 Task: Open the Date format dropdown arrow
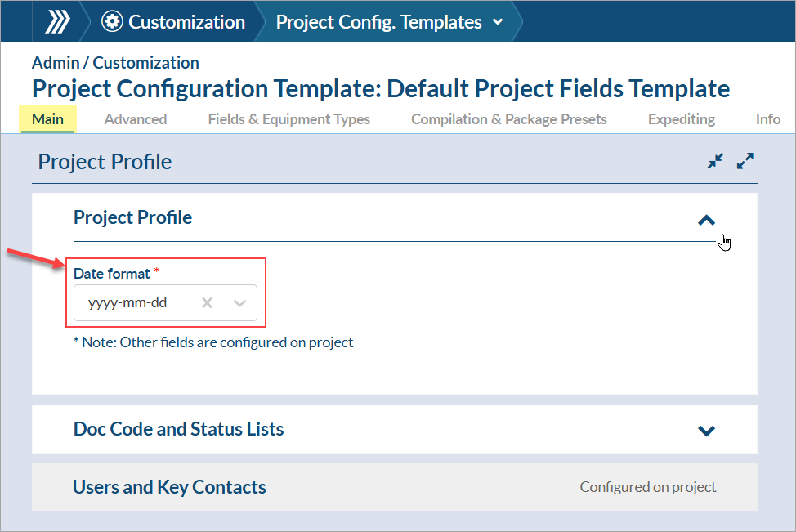[239, 303]
